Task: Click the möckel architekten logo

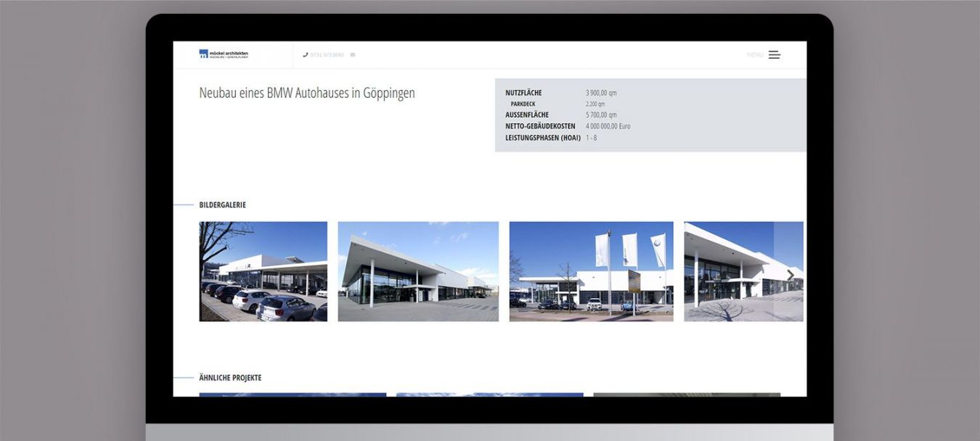Action: (224, 54)
